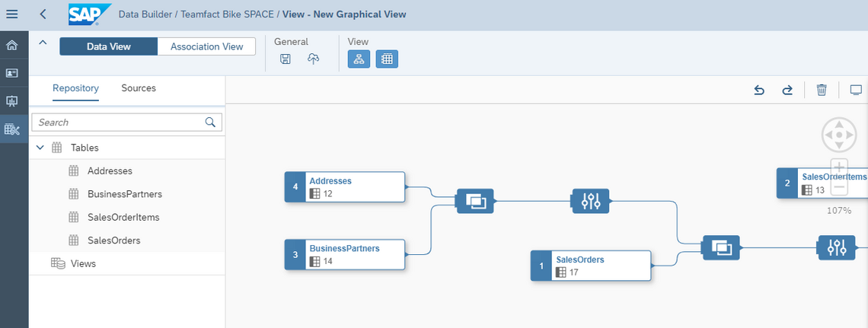Delete selected node with trash icon
Image resolution: width=868 pixels, height=328 pixels.
[x=822, y=90]
